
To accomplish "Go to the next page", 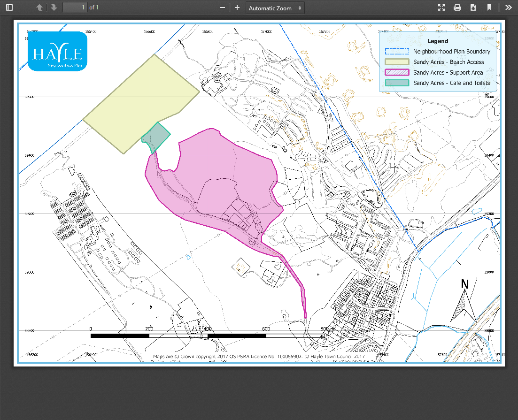I will (x=54, y=8).
